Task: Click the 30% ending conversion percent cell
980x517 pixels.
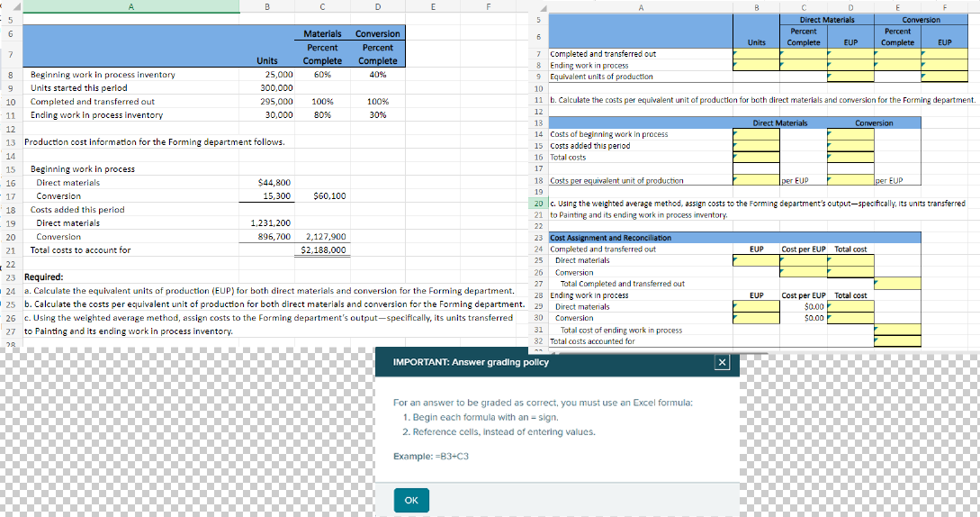Action: click(377, 115)
